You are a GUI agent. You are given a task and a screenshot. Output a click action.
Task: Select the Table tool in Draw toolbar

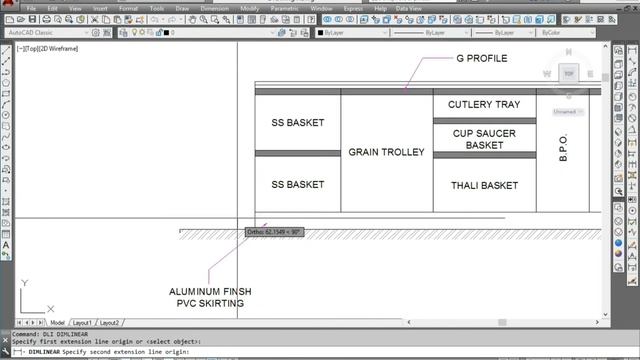point(6,234)
